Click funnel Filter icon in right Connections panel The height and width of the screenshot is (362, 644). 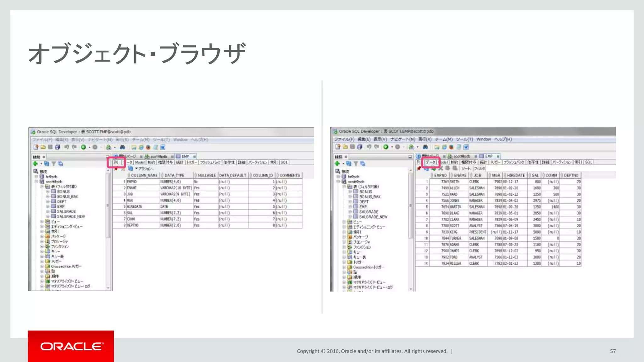[x=356, y=163]
